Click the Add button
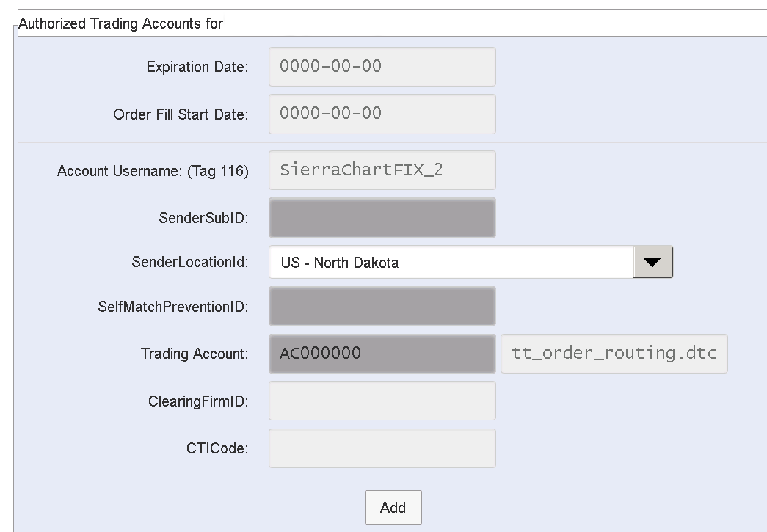The height and width of the screenshot is (532, 767). 393,508
